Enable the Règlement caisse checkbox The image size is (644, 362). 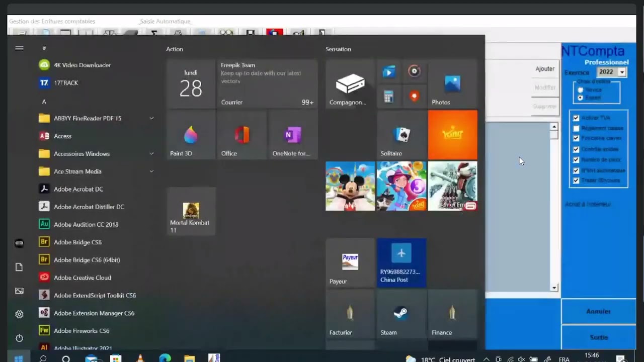(x=576, y=128)
